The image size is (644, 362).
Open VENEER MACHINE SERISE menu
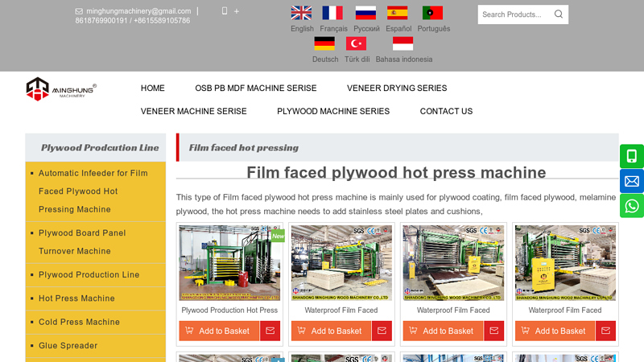click(x=193, y=111)
